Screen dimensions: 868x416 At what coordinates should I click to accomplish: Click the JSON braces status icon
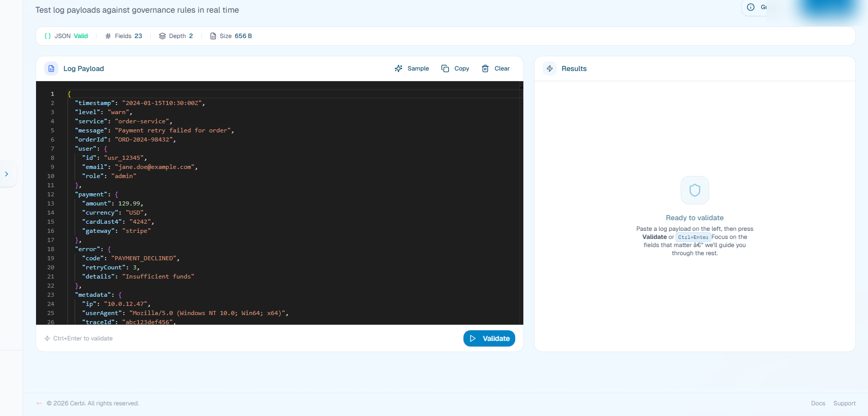[48, 36]
